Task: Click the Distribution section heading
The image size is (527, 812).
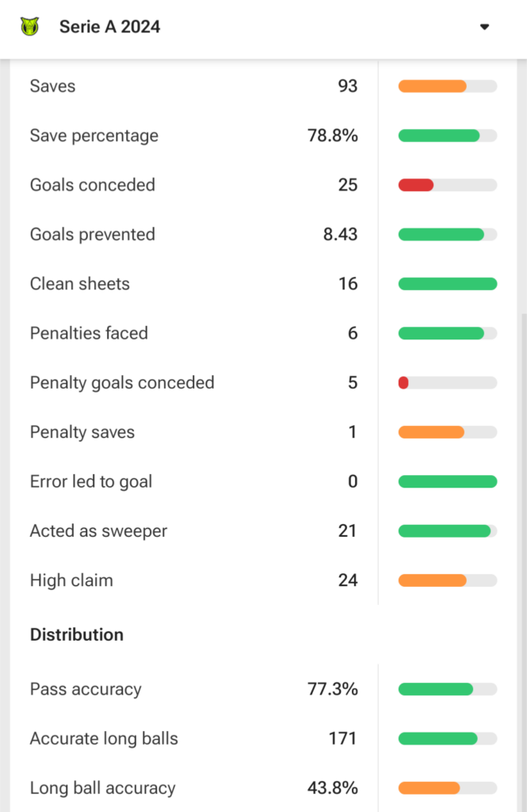Action: click(77, 634)
